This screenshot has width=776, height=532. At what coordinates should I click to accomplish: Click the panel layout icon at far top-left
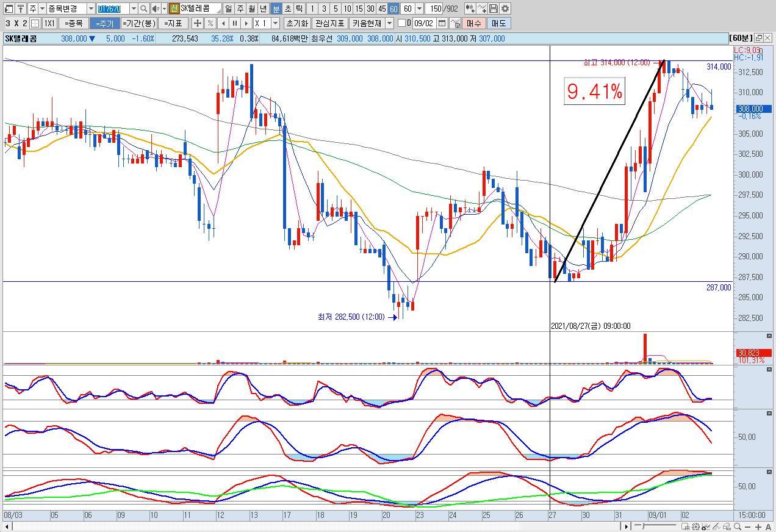pos(9,9)
